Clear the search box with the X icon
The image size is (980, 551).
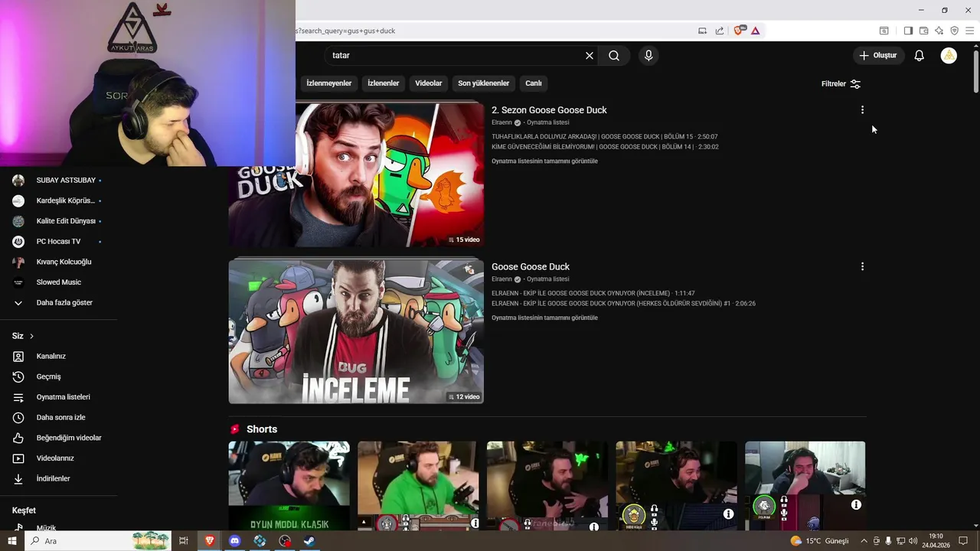[x=590, y=55]
